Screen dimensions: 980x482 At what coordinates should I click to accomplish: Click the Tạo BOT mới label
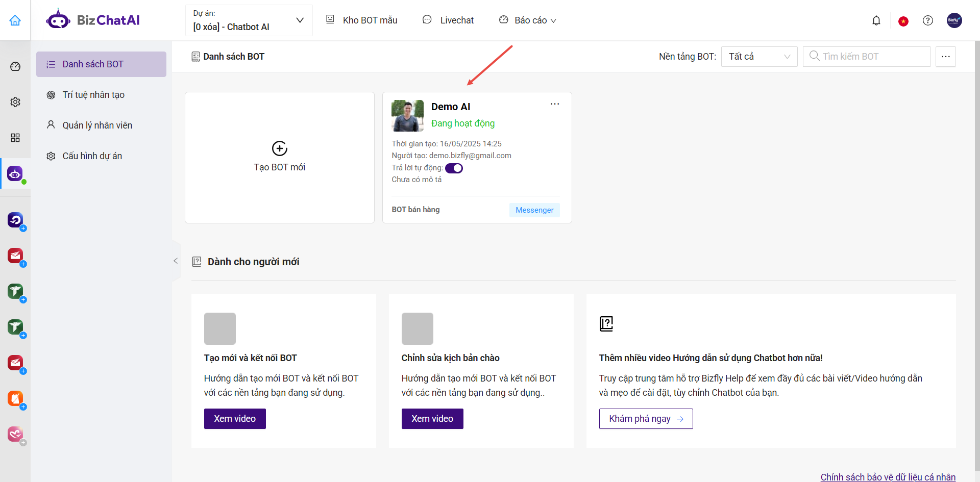click(280, 167)
